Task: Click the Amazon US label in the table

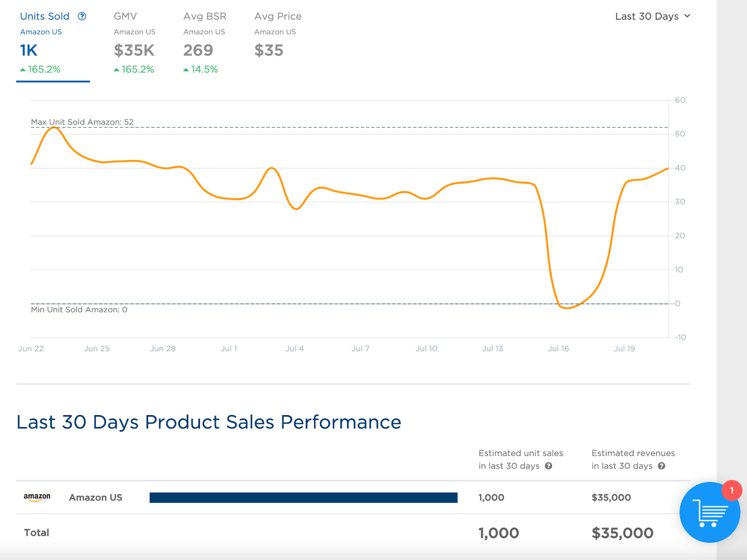Action: (95, 497)
